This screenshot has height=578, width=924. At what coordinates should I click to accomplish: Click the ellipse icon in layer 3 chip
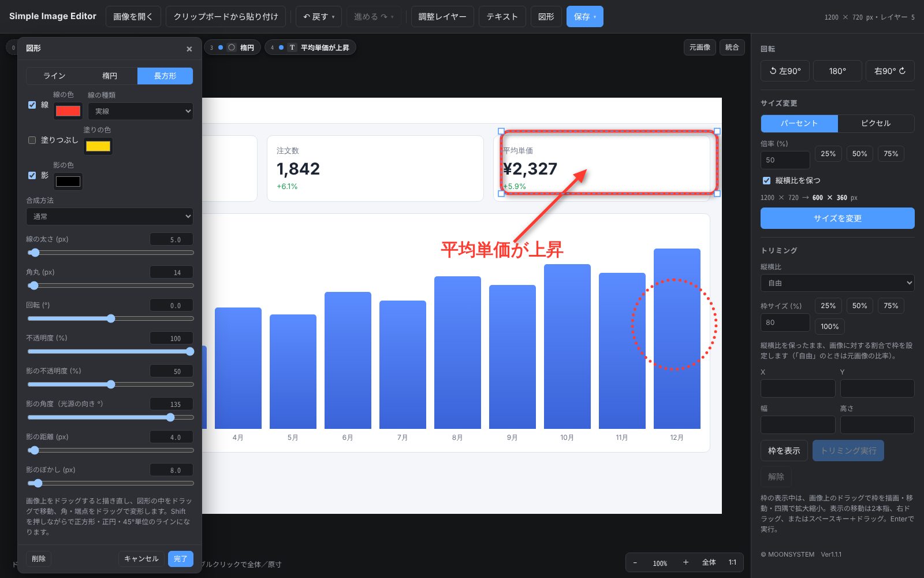[x=232, y=47]
